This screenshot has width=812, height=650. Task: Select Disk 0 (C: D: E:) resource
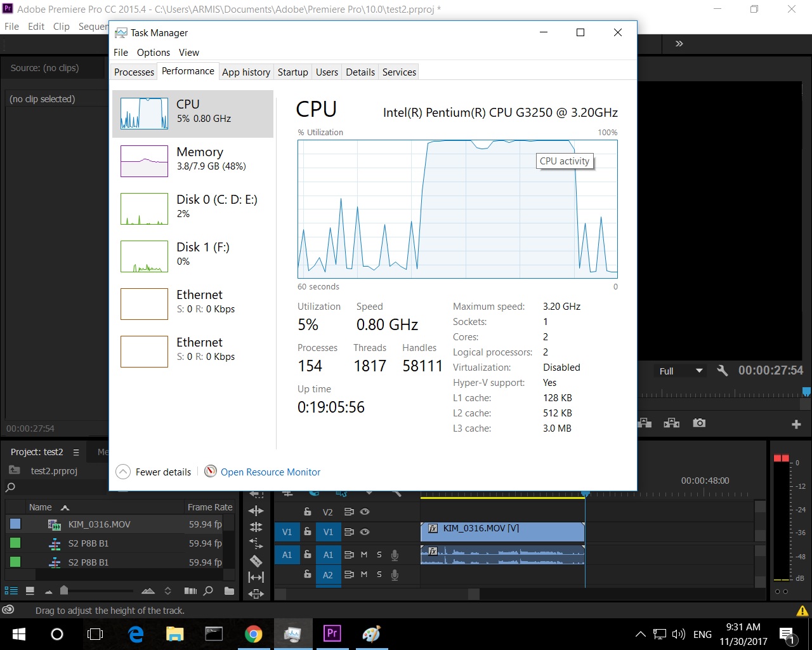[x=193, y=209]
